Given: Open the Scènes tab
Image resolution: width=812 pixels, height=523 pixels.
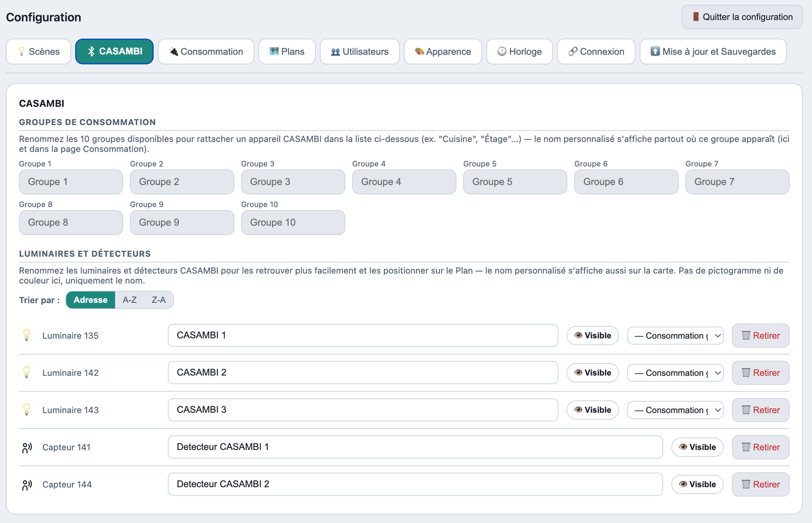Looking at the screenshot, I should (x=38, y=51).
